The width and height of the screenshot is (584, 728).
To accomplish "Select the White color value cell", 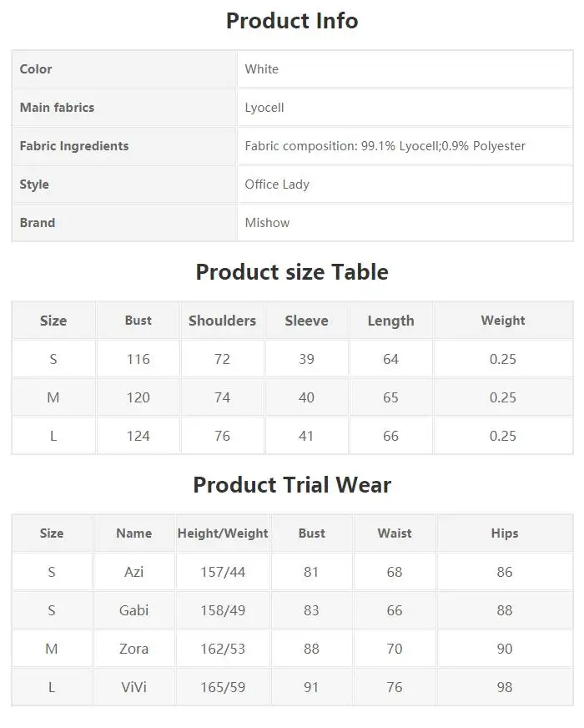I will pos(405,69).
